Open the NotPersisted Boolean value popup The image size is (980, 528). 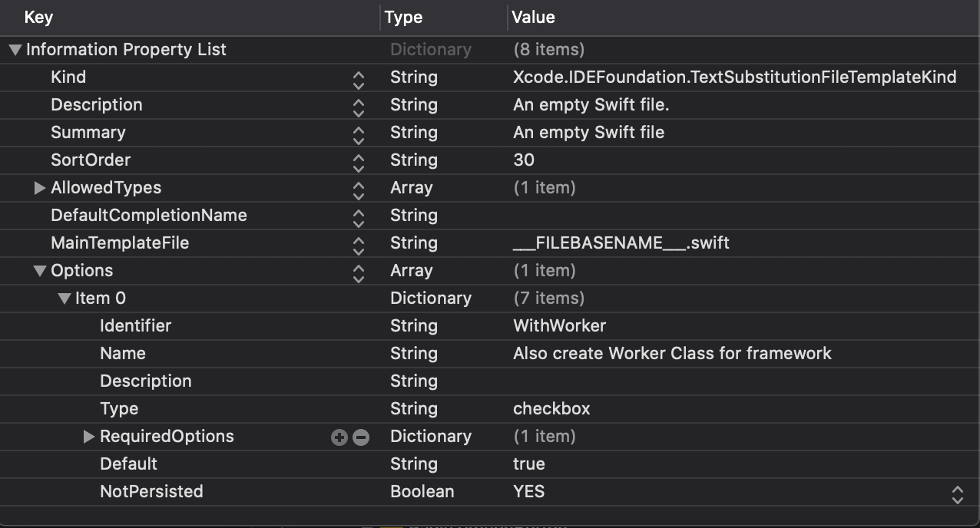tap(957, 493)
